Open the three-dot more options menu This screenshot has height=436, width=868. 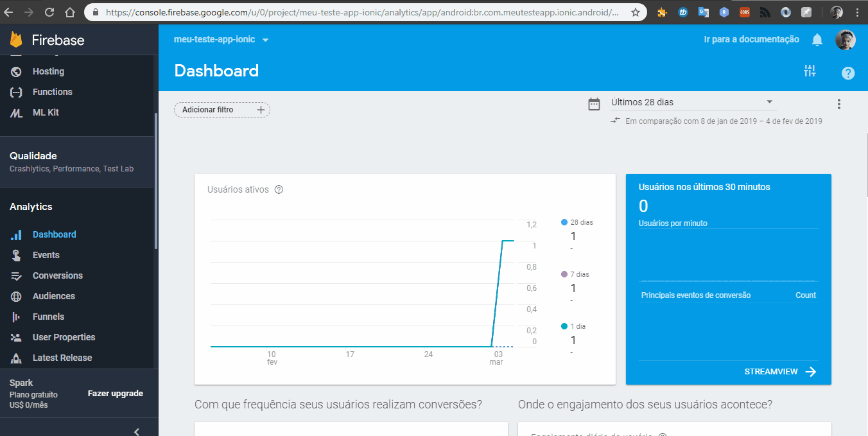tap(838, 104)
